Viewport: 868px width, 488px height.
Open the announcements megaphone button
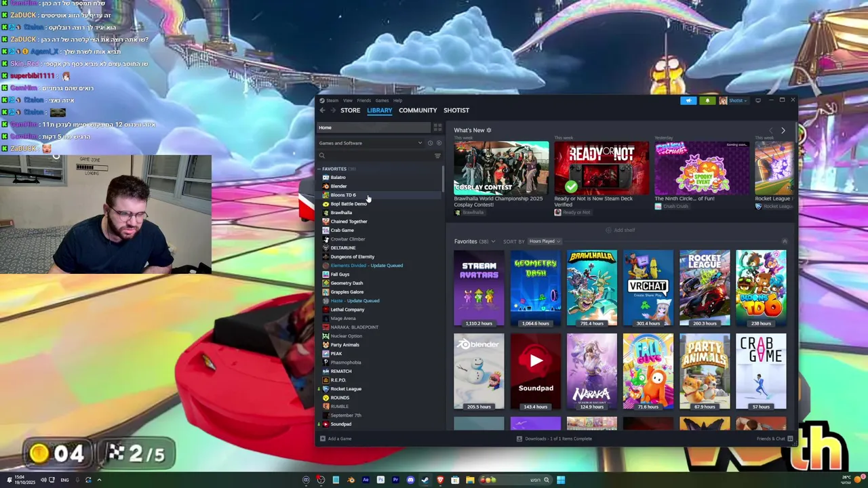pyautogui.click(x=688, y=100)
